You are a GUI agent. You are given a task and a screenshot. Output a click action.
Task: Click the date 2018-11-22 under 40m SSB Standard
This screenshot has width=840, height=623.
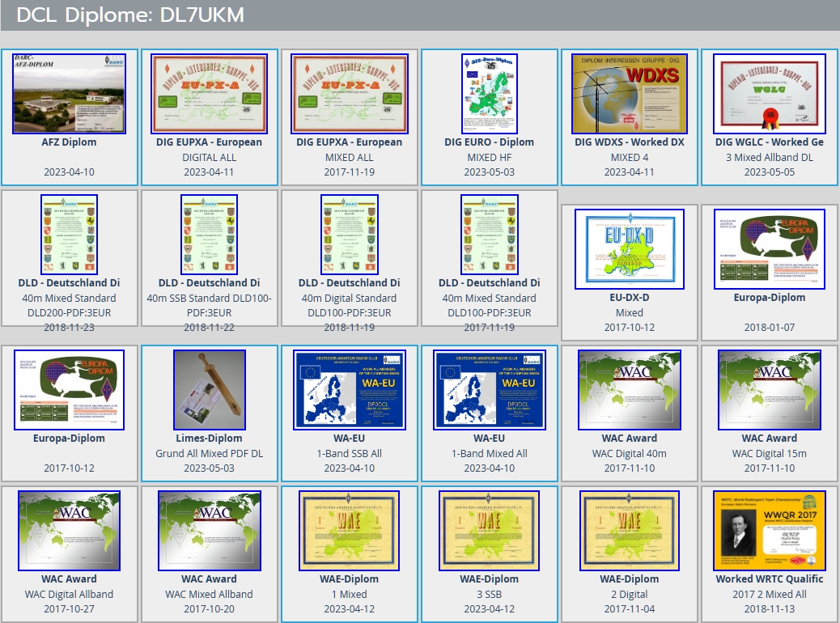pos(209,328)
